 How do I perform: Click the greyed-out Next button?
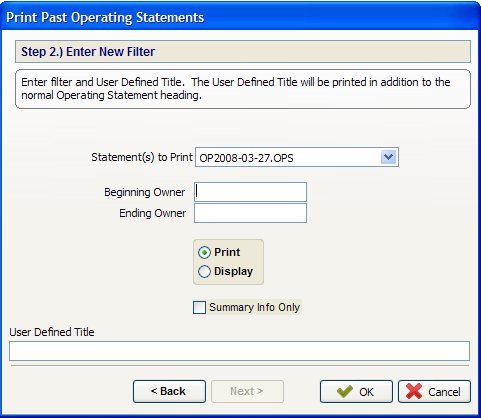coord(247,391)
